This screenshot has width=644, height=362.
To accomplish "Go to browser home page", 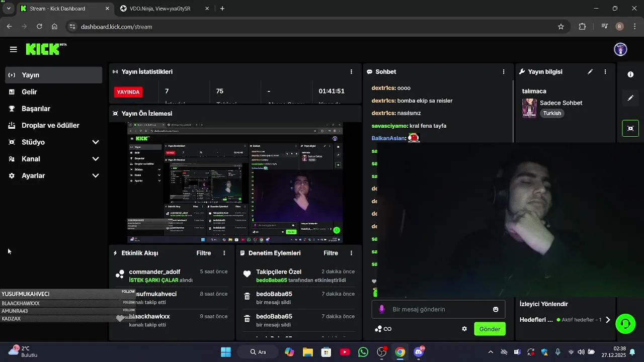I will click(x=54, y=27).
